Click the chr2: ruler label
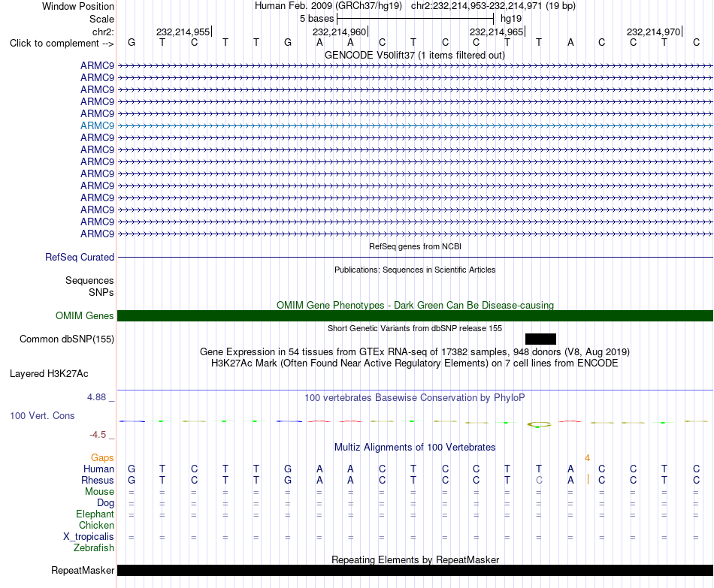The image size is (714, 588). (103, 32)
